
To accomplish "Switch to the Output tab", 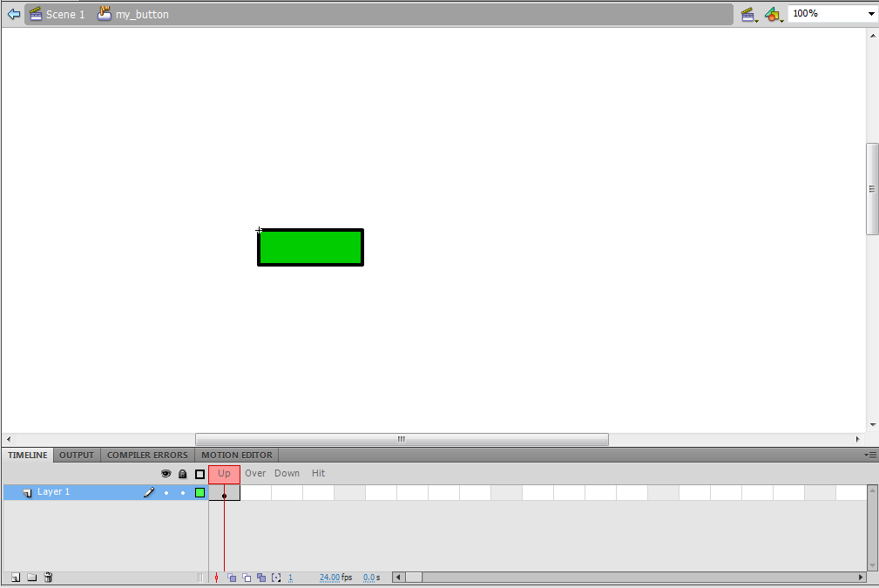I will (x=77, y=455).
